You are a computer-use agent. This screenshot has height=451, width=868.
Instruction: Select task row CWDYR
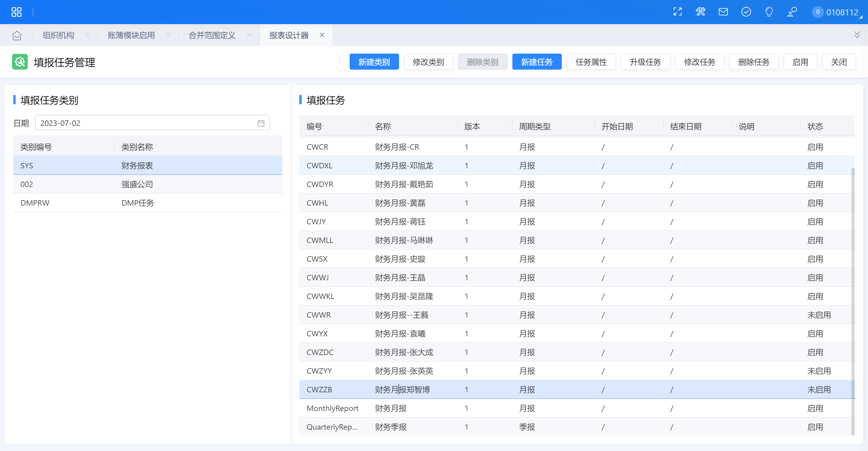click(x=577, y=184)
